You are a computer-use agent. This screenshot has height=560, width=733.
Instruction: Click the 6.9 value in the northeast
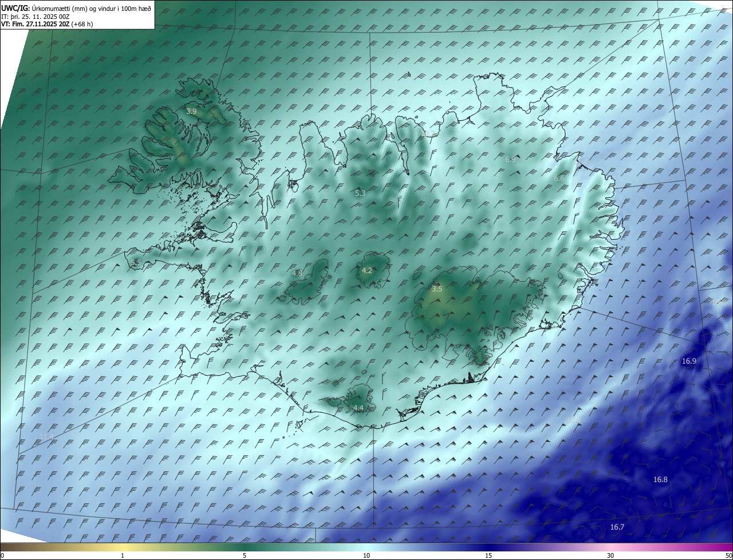[x=510, y=159]
